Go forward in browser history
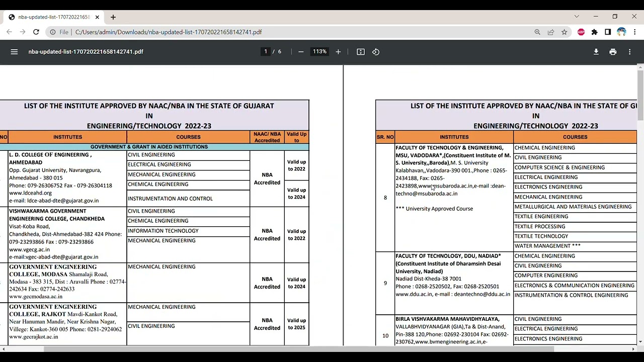644x362 pixels. [x=23, y=32]
